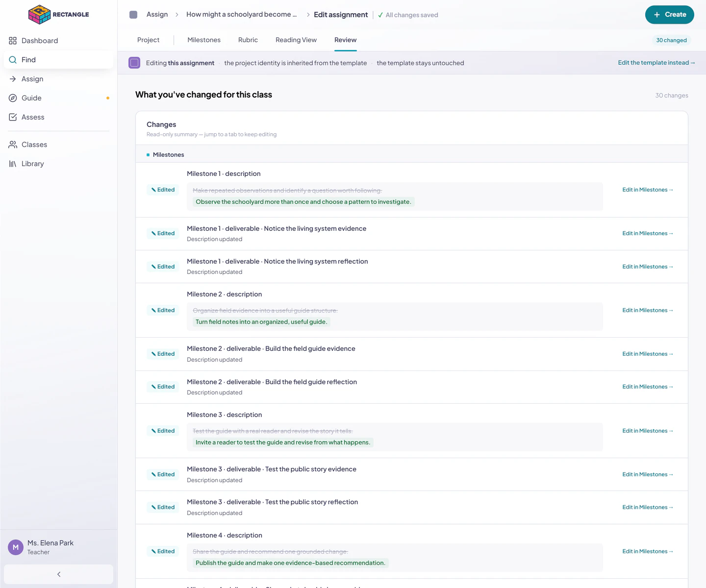Click Edited badge for field guide evidence row
706x588 pixels.
[x=163, y=354]
